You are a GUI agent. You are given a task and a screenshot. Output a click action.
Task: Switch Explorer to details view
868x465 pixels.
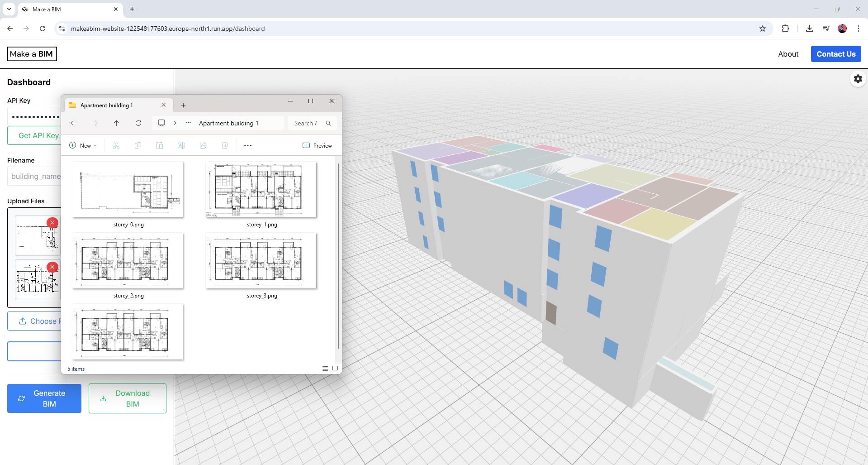point(325,368)
